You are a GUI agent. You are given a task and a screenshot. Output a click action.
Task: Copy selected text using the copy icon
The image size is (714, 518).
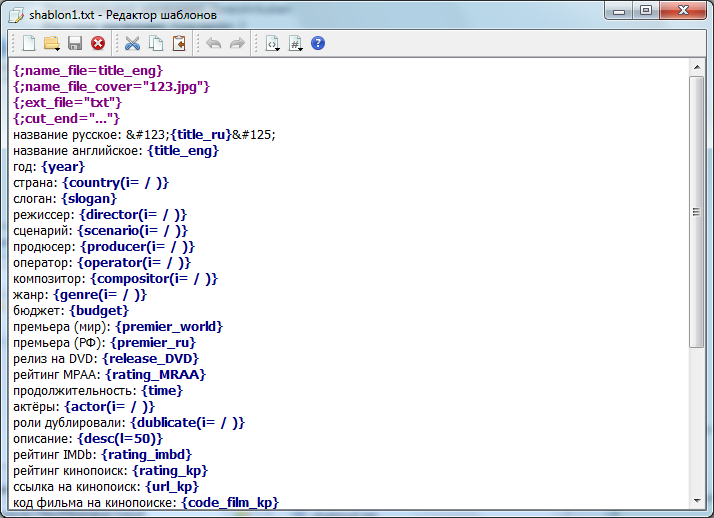(x=156, y=43)
